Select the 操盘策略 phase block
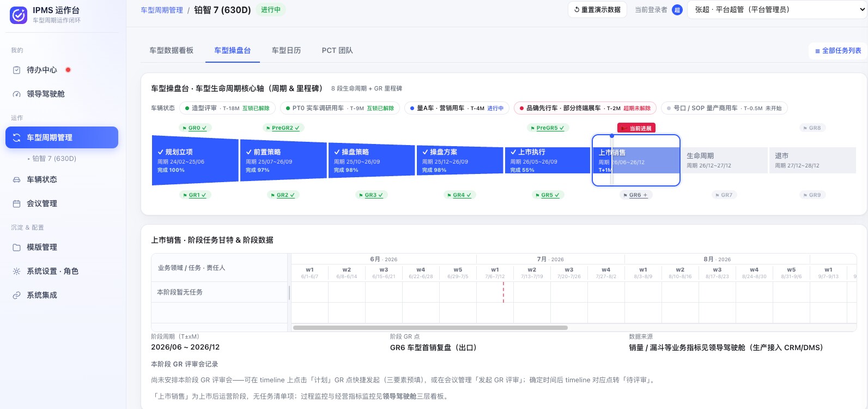The height and width of the screenshot is (409, 868). pos(372,160)
